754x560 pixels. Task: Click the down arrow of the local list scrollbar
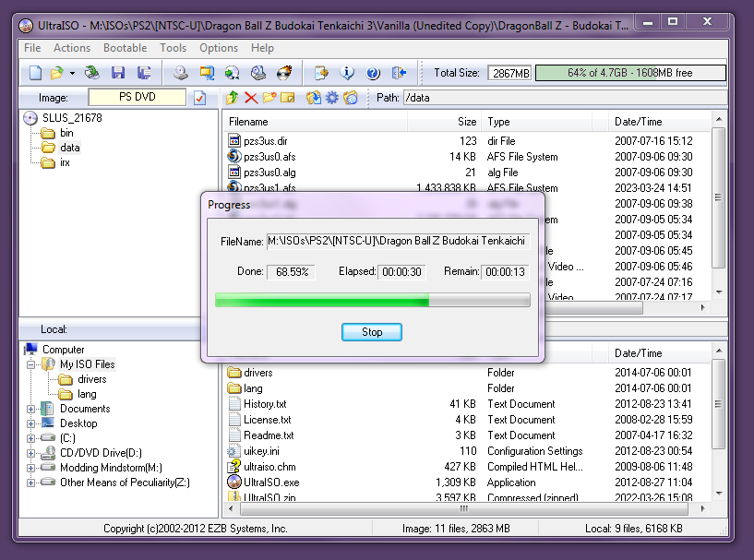pyautogui.click(x=719, y=494)
